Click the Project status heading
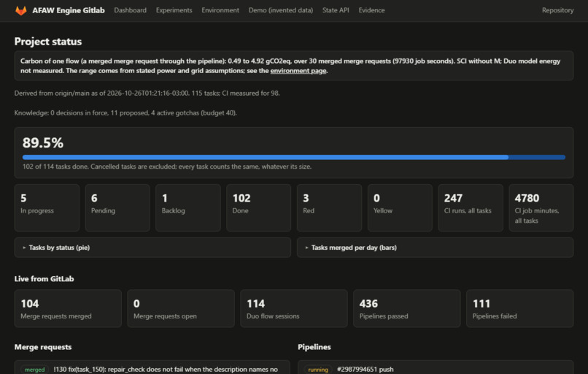The height and width of the screenshot is (374, 588). (x=48, y=42)
